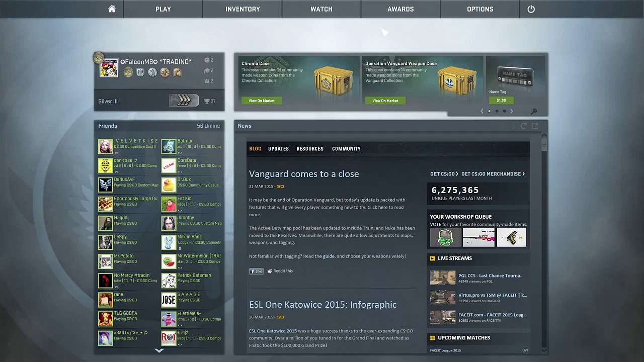Select friend Fat Kid in friends list
This screenshot has width=644, height=362.
(191, 204)
